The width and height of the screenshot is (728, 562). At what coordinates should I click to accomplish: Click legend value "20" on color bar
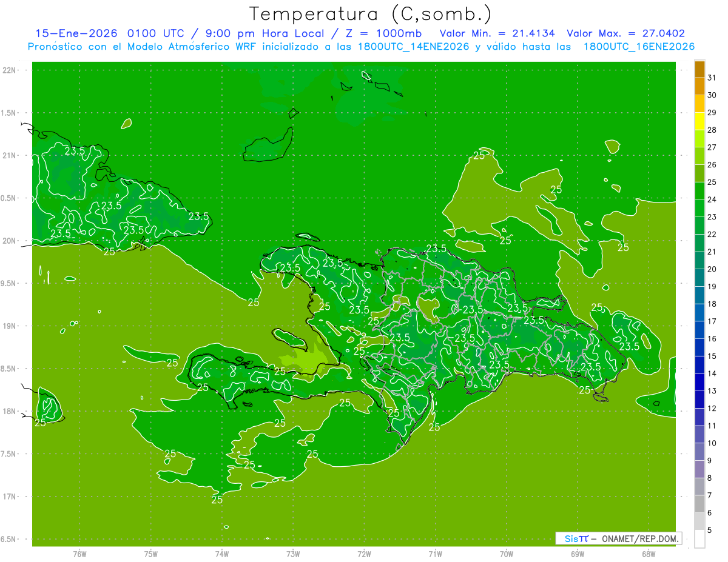[712, 269]
